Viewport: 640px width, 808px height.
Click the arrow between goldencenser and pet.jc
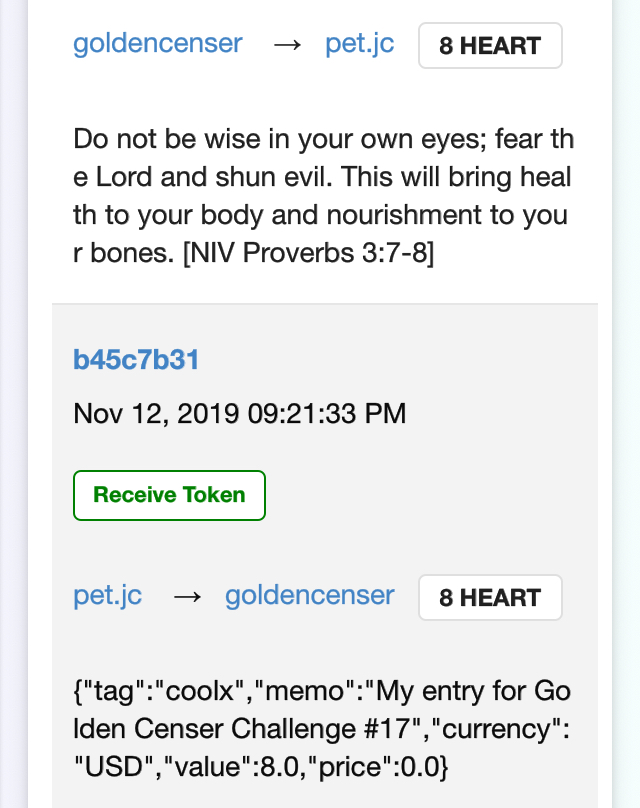(x=287, y=46)
